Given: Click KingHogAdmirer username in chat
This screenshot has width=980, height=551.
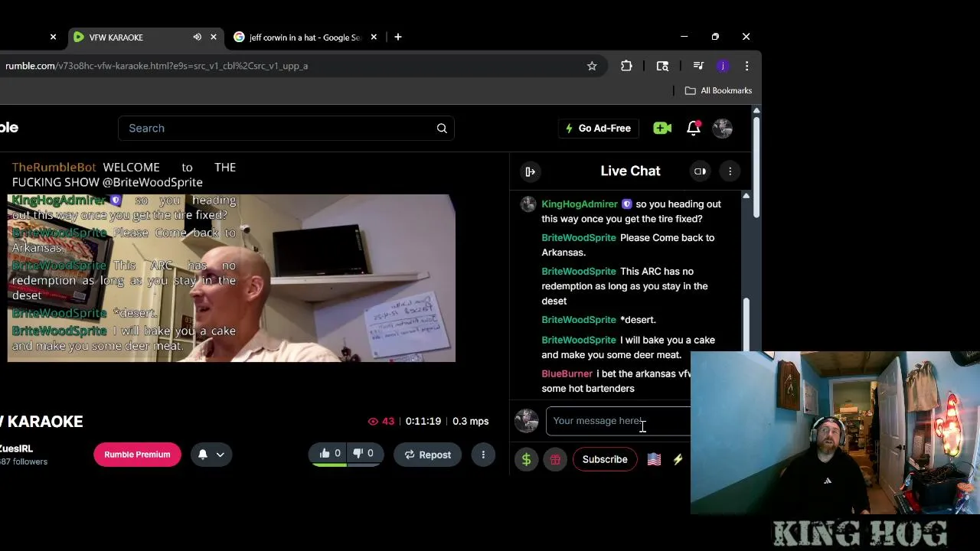Looking at the screenshot, I should coord(579,204).
